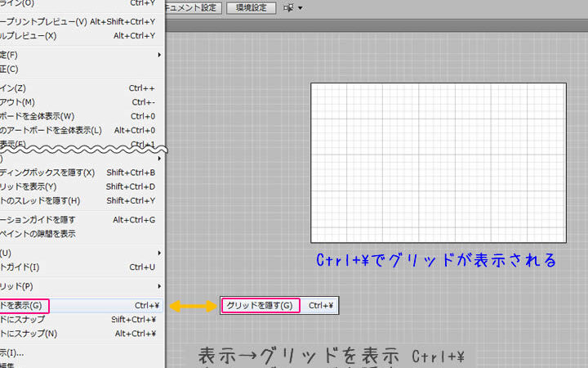Open the ドキュメント設定 dialog button

pos(193,7)
